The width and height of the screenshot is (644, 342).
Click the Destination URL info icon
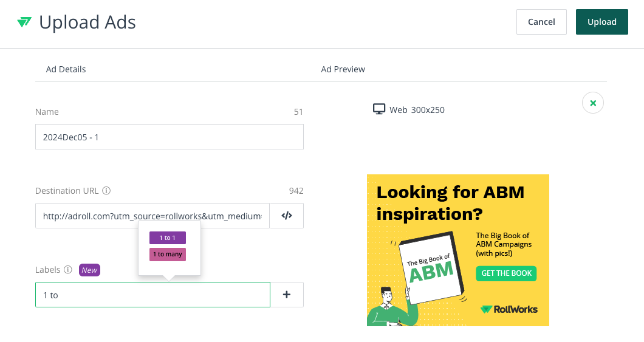106,191
